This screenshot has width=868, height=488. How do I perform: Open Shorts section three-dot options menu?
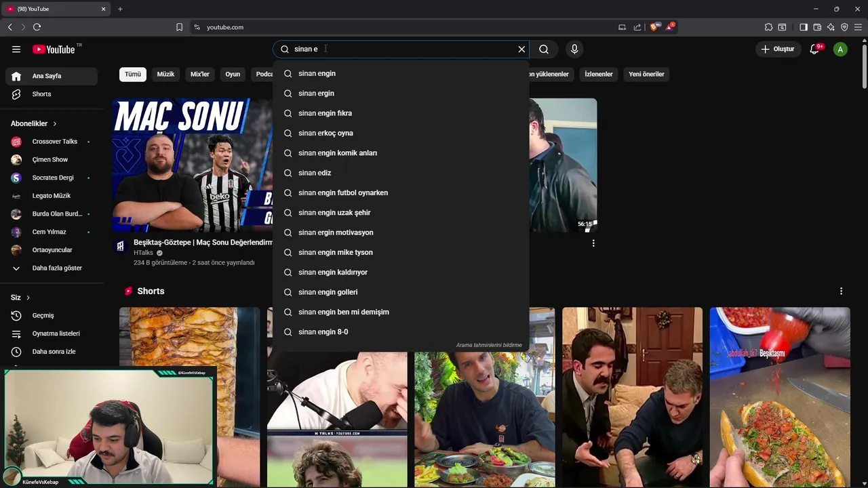[x=841, y=291]
